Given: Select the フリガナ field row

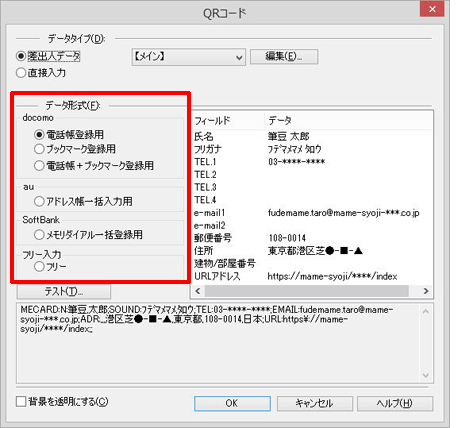Looking at the screenshot, I should 312,149.
